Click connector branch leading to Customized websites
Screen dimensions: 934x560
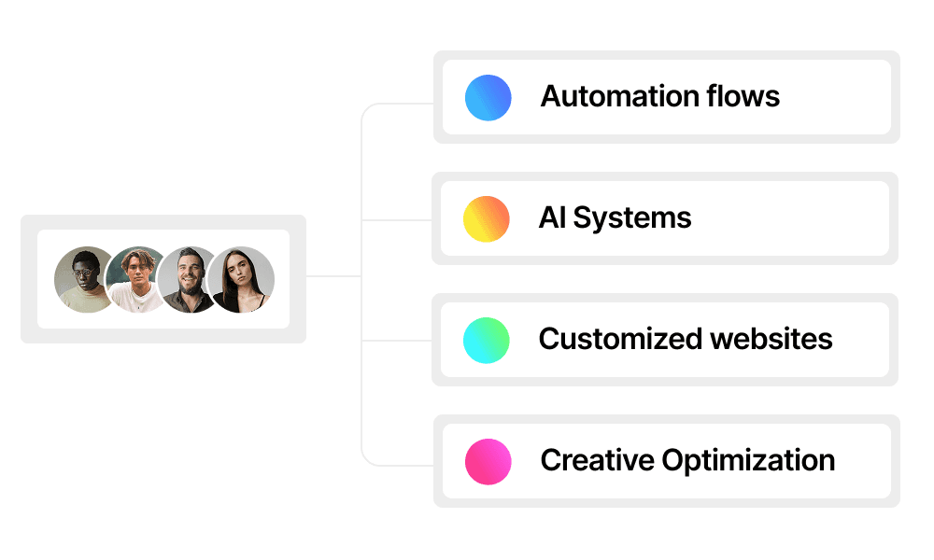(397, 341)
